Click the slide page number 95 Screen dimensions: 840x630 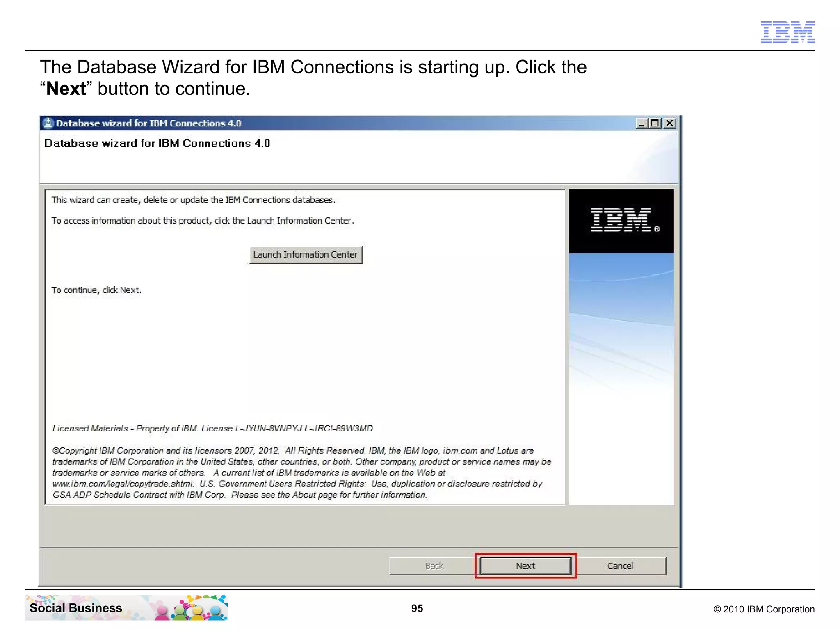click(x=417, y=608)
